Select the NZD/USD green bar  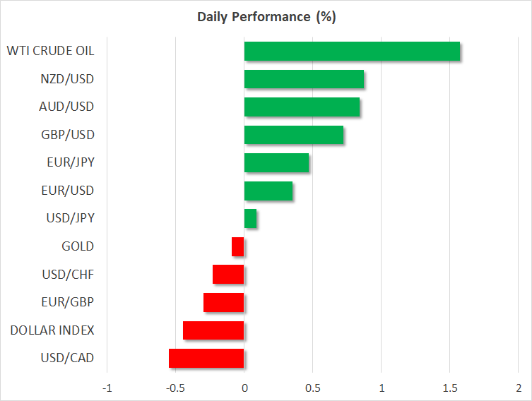click(x=304, y=79)
